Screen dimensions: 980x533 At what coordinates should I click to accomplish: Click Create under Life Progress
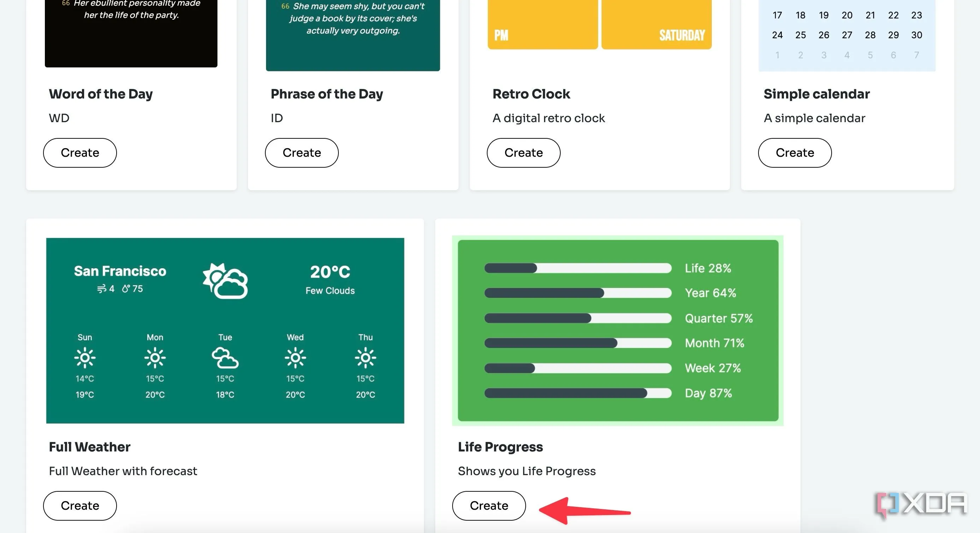[489, 505]
